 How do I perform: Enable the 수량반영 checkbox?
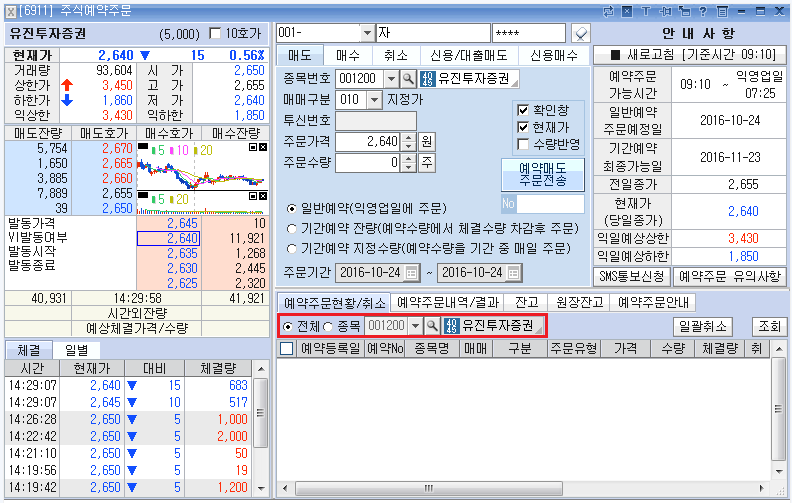point(522,145)
